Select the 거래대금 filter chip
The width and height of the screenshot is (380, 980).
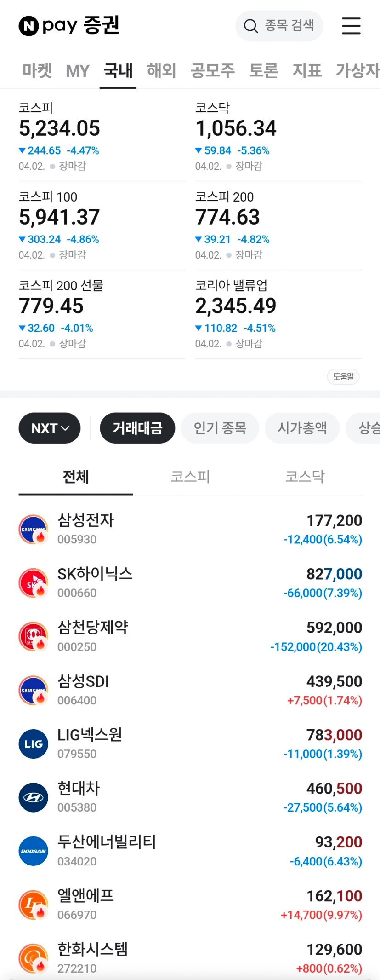(x=137, y=428)
